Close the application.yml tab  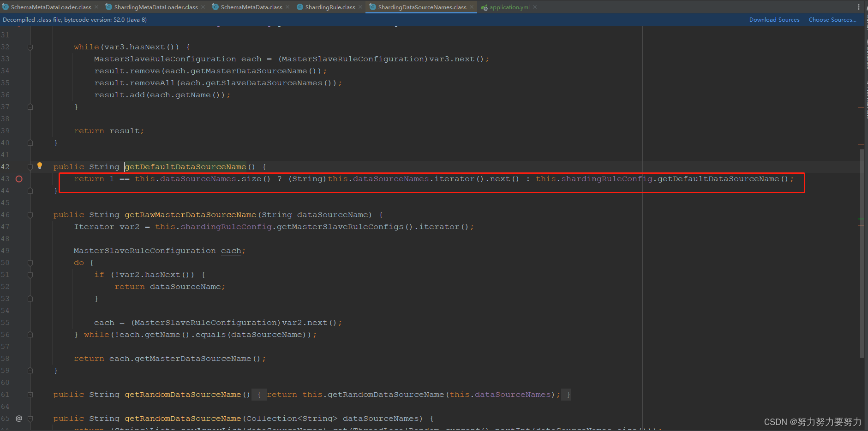[535, 7]
